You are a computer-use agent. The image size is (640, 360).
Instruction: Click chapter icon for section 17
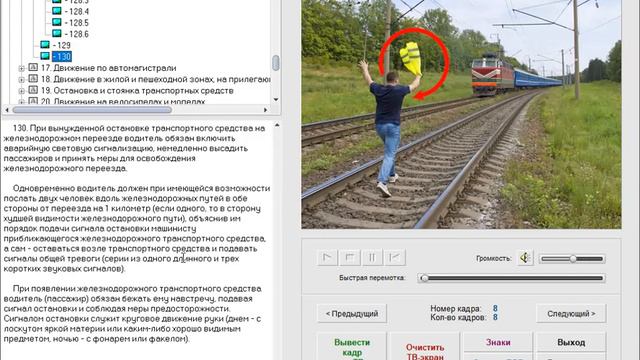tap(33, 67)
